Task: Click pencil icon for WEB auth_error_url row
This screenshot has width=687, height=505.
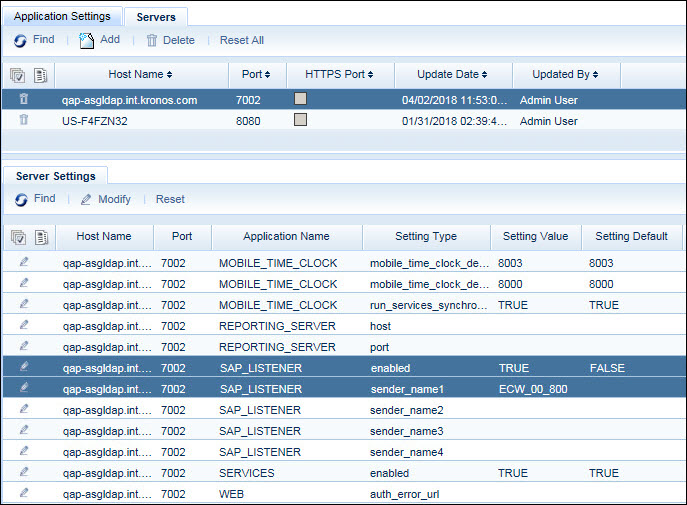Action: click(24, 493)
